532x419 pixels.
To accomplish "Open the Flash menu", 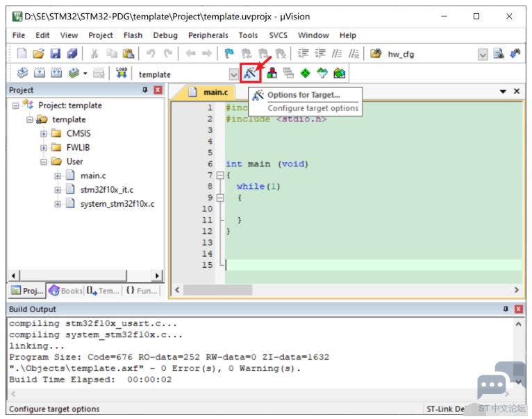I will [133, 35].
